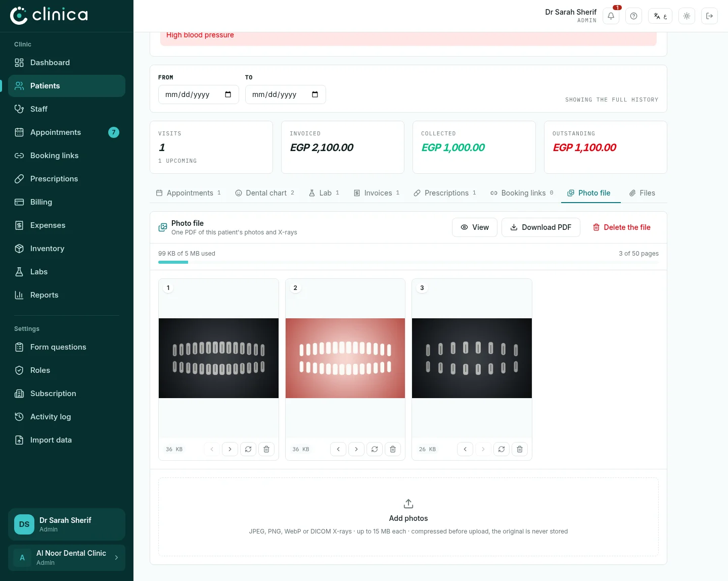Click the View button for photo file

pyautogui.click(x=475, y=227)
